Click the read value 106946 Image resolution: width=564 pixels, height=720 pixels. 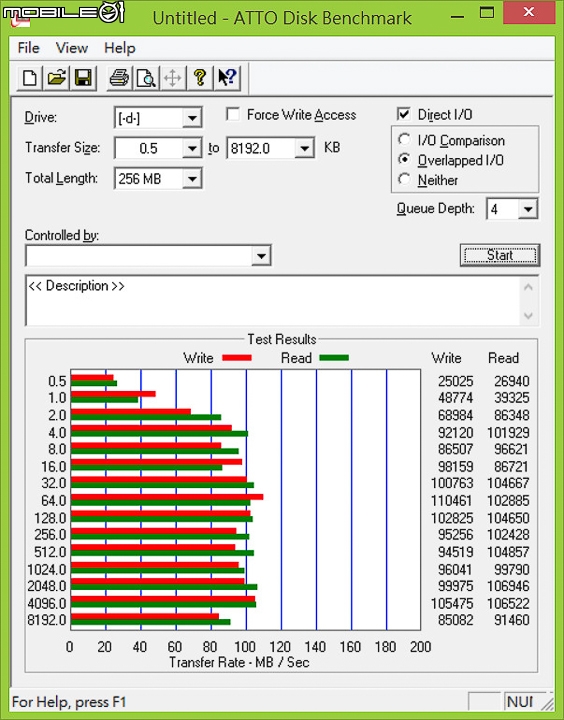[508, 586]
